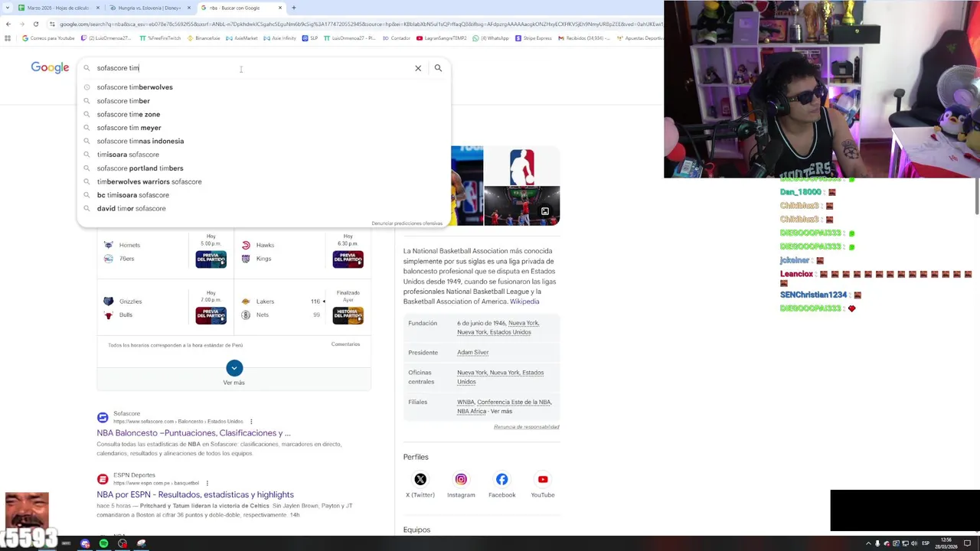Open the Contador bookmark
Image resolution: width=980 pixels, height=551 pixels.
coord(397,38)
